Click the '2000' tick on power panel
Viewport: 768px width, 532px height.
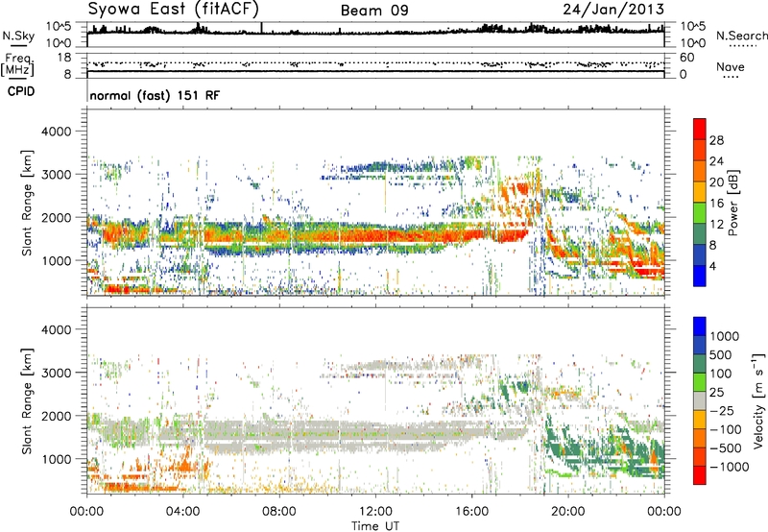coord(57,217)
